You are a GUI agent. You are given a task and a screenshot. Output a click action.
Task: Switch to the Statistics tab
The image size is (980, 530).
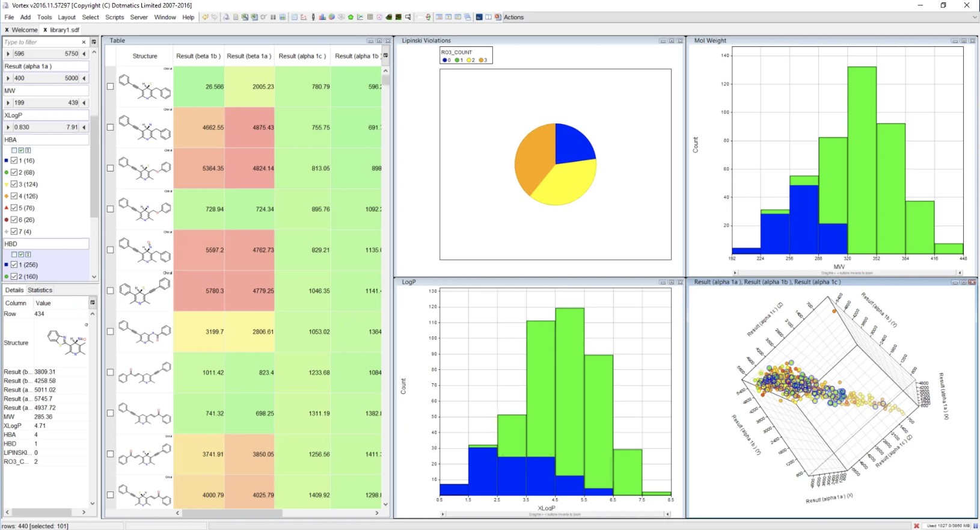click(40, 290)
